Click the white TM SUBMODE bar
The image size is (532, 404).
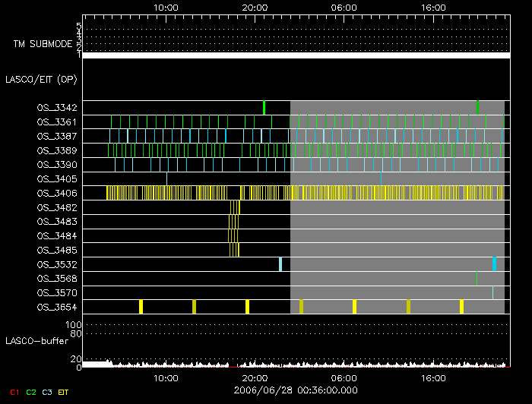tap(296, 55)
